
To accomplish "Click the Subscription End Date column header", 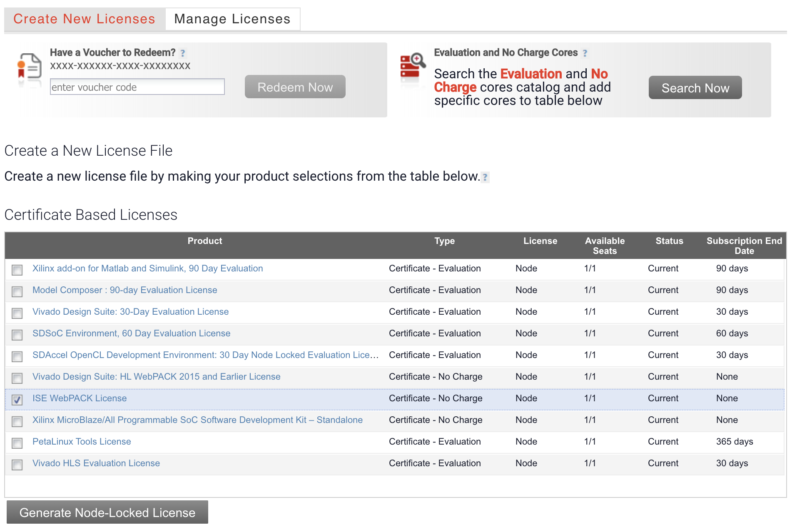I will 744,246.
